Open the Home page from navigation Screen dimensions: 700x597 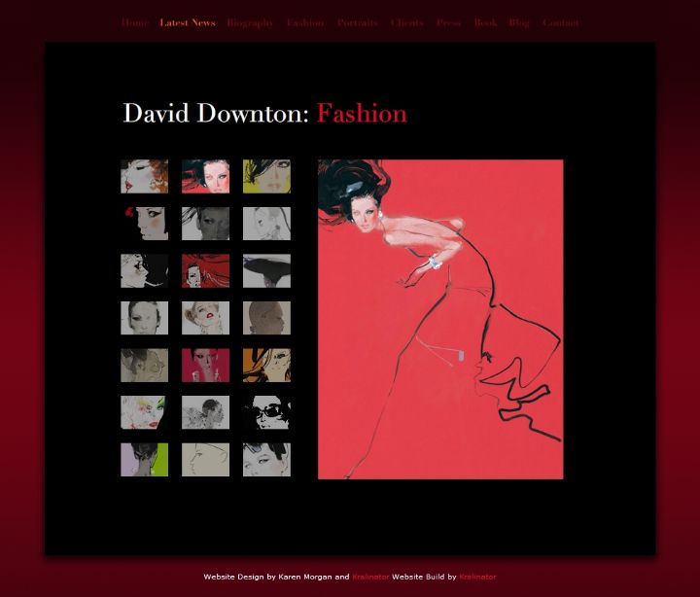pos(134,22)
